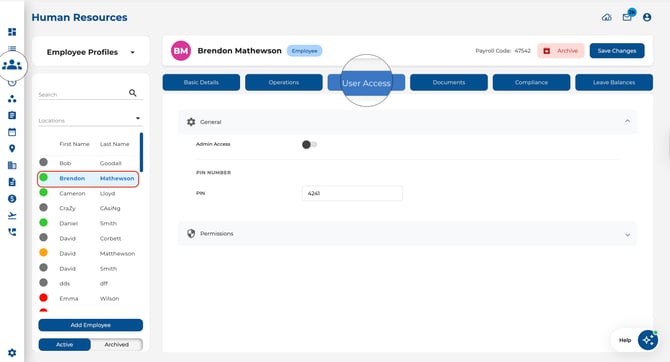
Task: Open the clipboard sidebar icon
Action: tap(12, 115)
